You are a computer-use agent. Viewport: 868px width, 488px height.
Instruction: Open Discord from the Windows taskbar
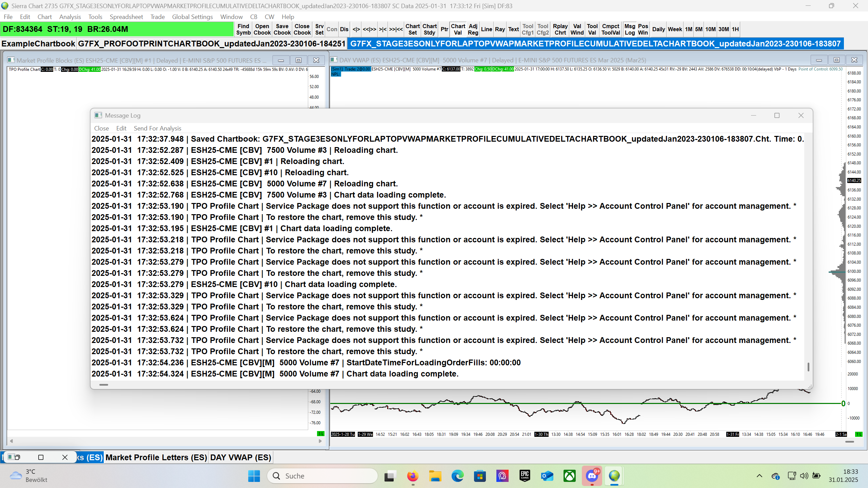(592, 476)
